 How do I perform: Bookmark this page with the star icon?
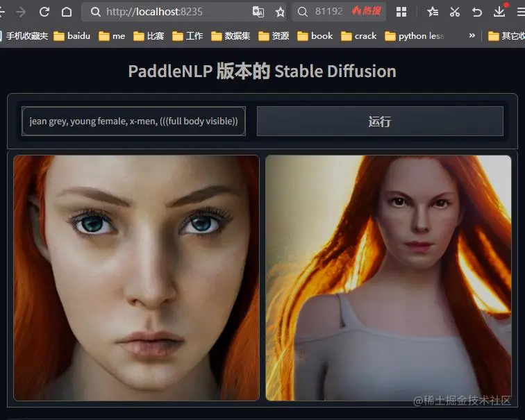[280, 12]
